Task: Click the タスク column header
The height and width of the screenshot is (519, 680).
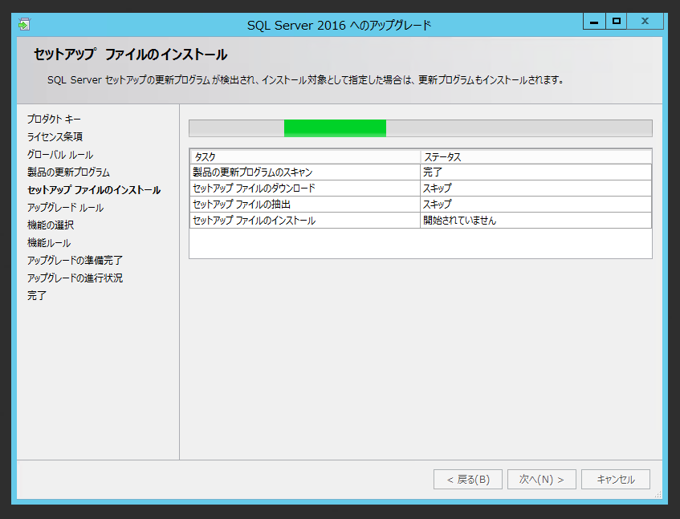Action: point(305,157)
